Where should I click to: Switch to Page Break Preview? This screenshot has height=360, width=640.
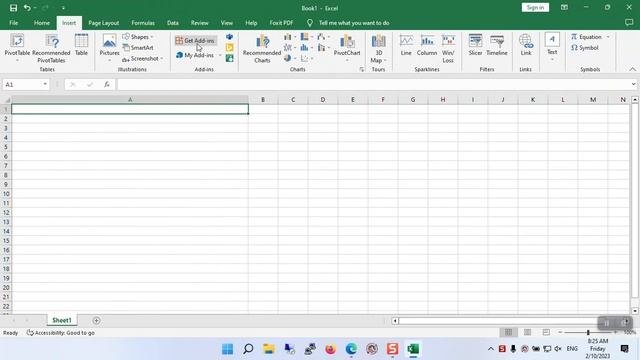(x=546, y=332)
